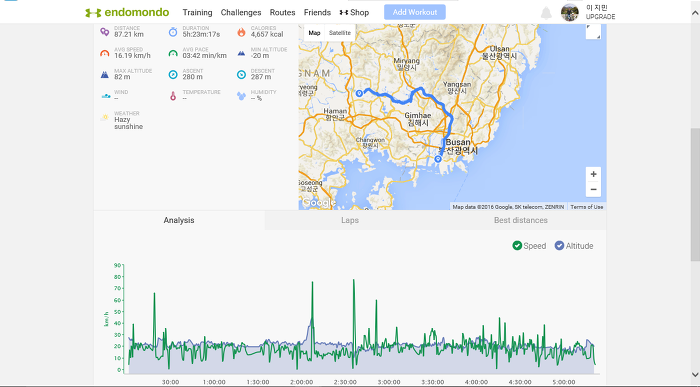Toggle the Altitude graph checkbox
Viewport: 700px width, 387px height.
[559, 246]
